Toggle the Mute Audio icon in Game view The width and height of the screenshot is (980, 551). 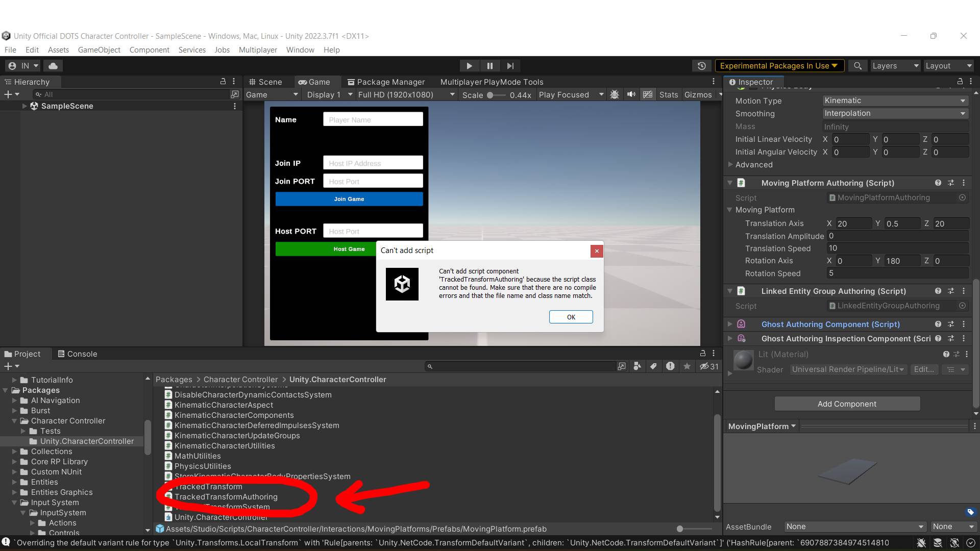(x=631, y=94)
